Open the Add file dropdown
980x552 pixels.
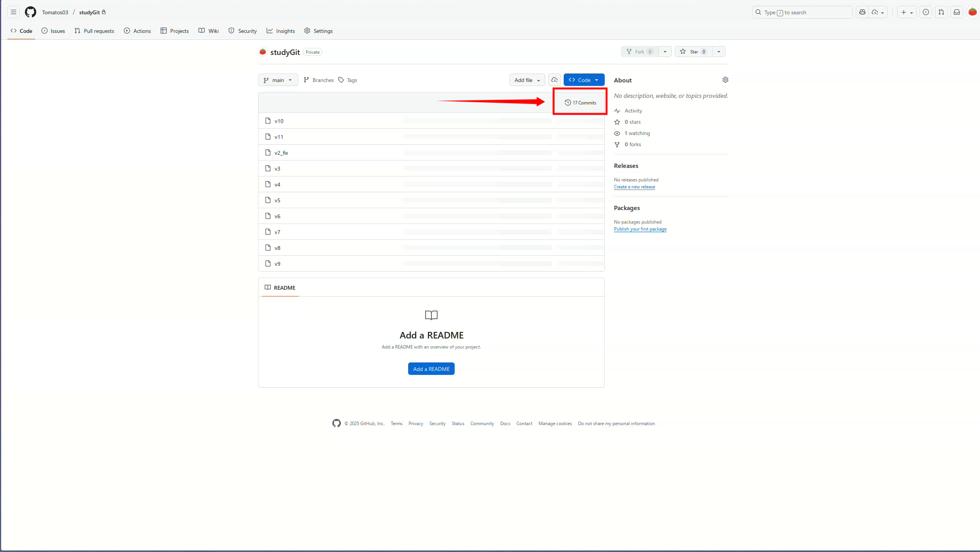point(527,80)
